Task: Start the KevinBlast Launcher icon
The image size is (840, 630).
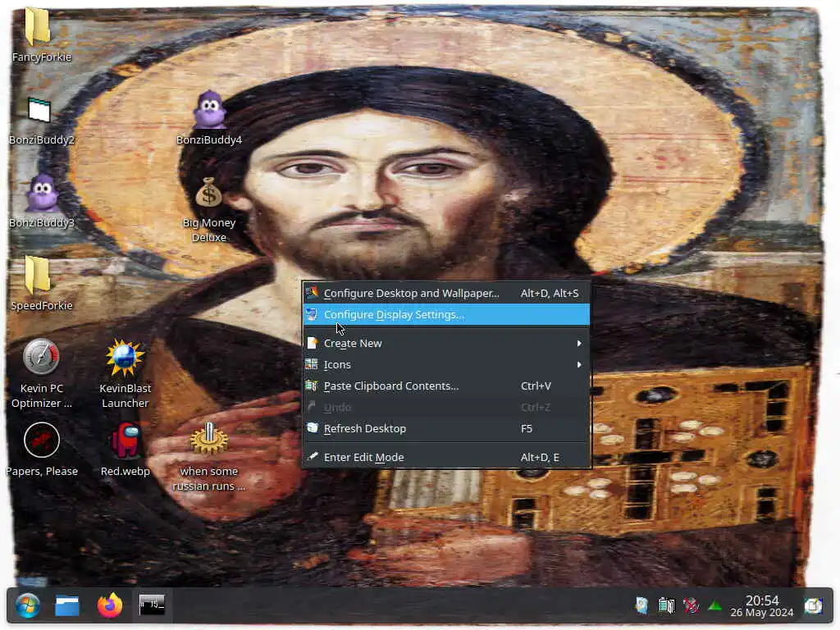Action: pyautogui.click(x=125, y=374)
